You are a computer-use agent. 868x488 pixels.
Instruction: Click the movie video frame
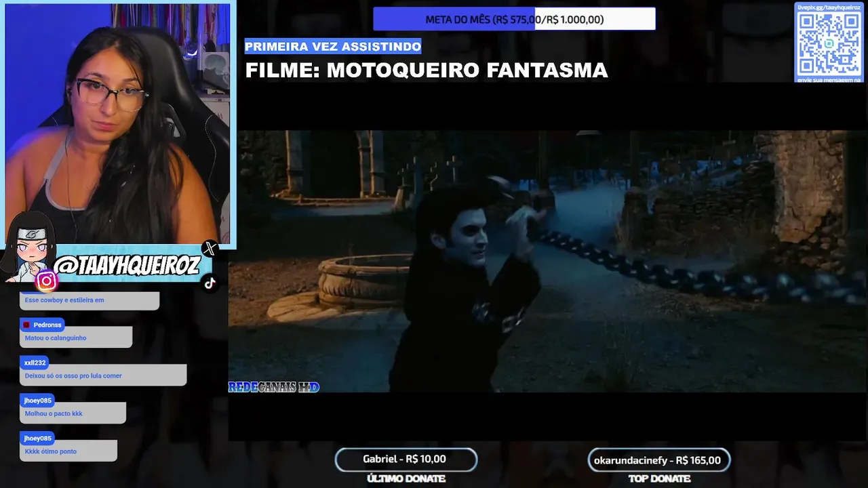click(548, 261)
